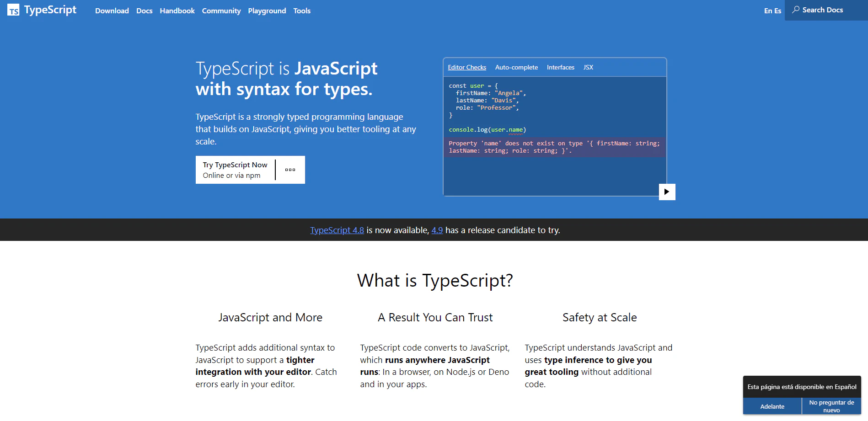Click the 'A Result You Can Trust' heading
868x421 pixels.
pyautogui.click(x=435, y=317)
